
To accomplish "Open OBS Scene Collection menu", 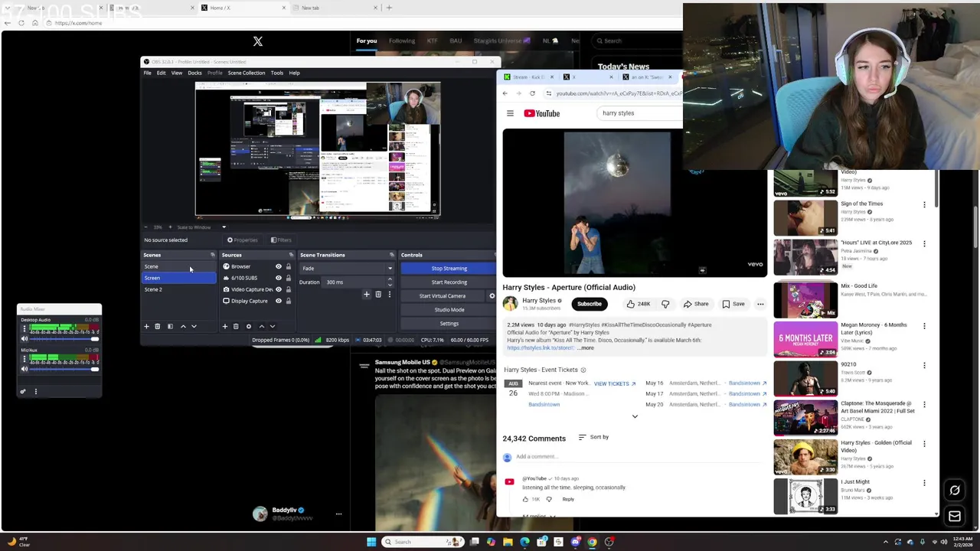I will coord(247,73).
